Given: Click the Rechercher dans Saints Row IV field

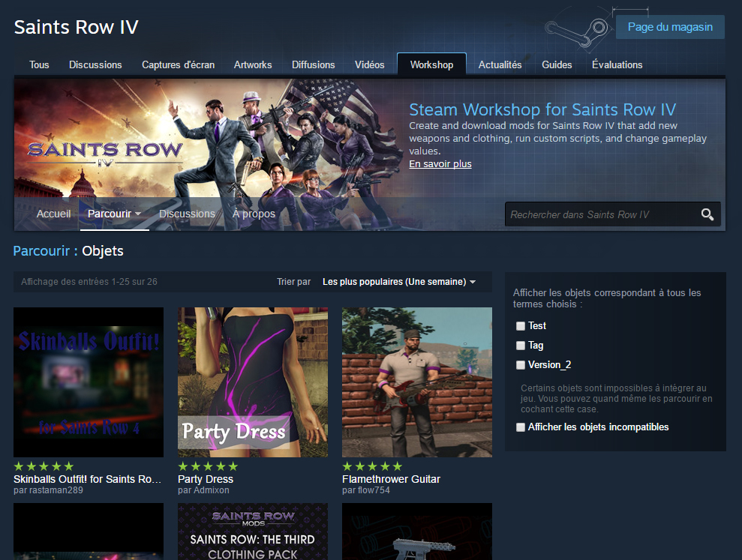Looking at the screenshot, I should point(600,214).
